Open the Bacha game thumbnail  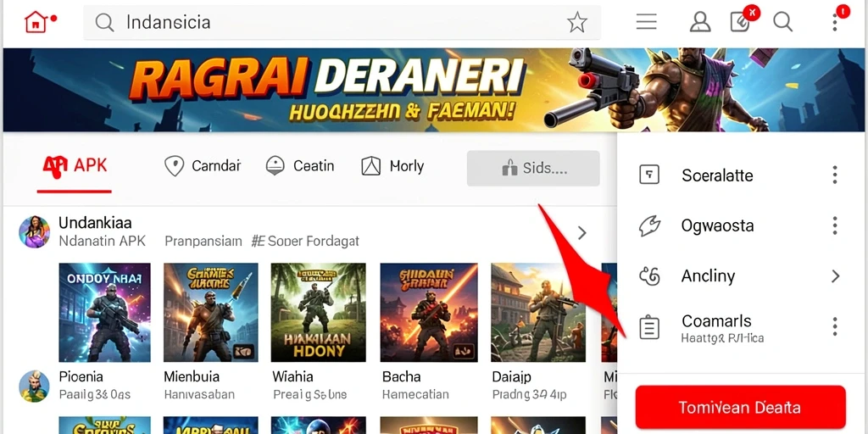429,312
